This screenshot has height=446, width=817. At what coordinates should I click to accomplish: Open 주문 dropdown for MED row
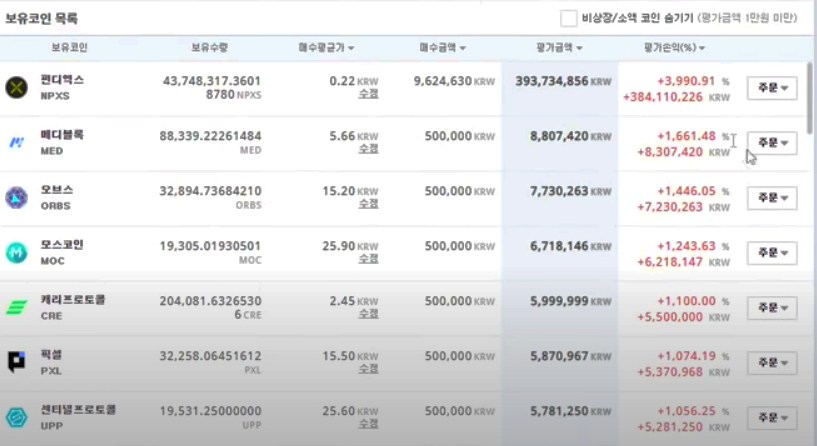[772, 143]
